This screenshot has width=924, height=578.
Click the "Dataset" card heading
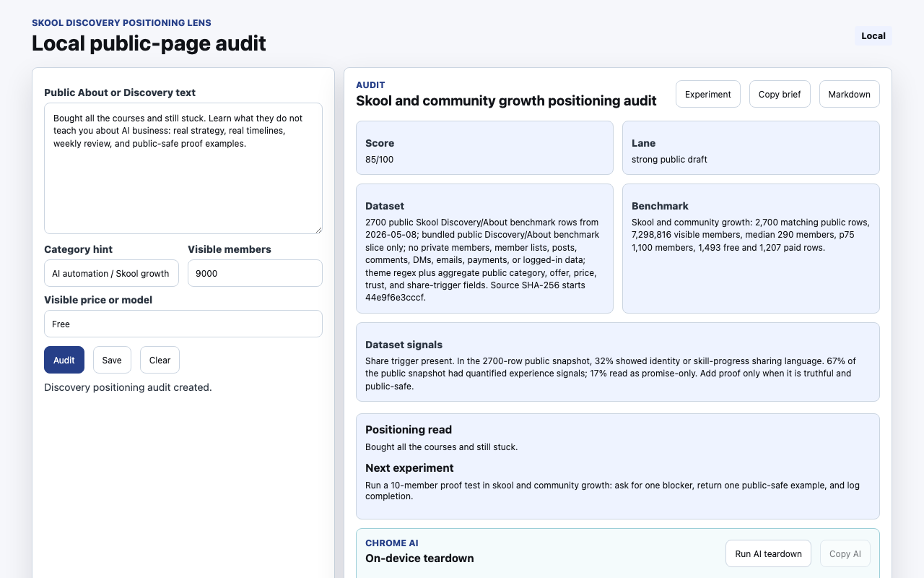(x=385, y=206)
